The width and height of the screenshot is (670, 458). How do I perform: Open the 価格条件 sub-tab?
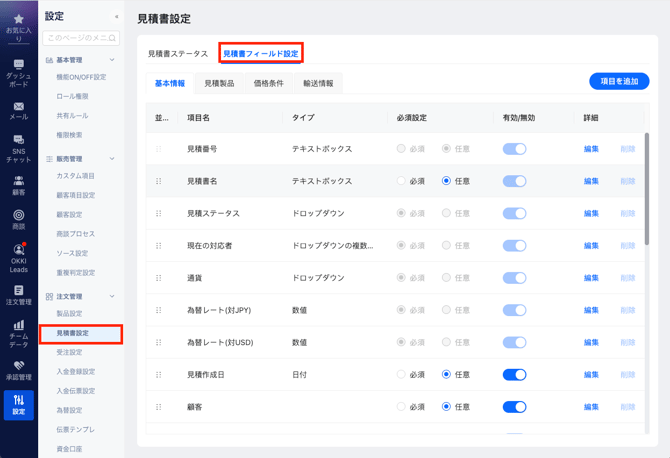coord(268,83)
